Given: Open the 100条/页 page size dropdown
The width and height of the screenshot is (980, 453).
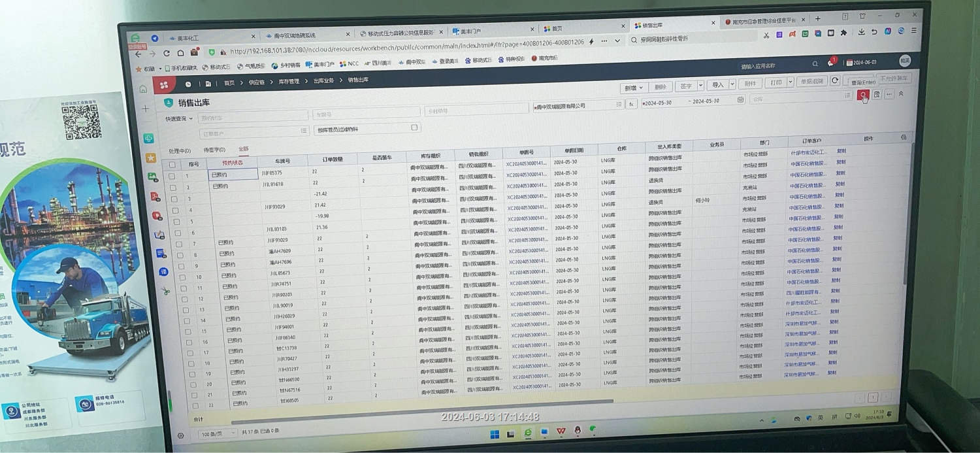Looking at the screenshot, I should pyautogui.click(x=218, y=434).
